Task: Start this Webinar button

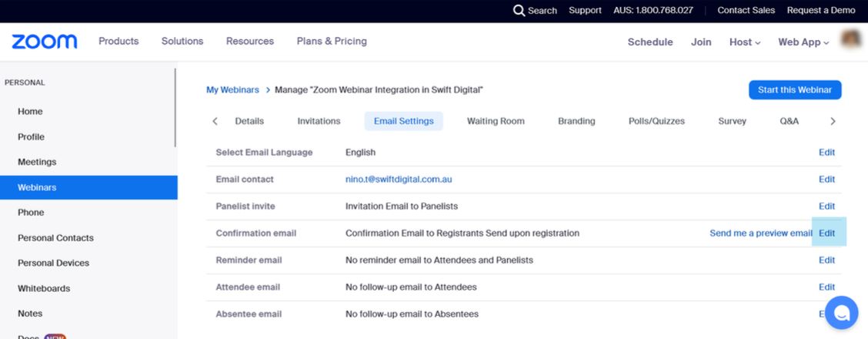Action: pyautogui.click(x=795, y=89)
